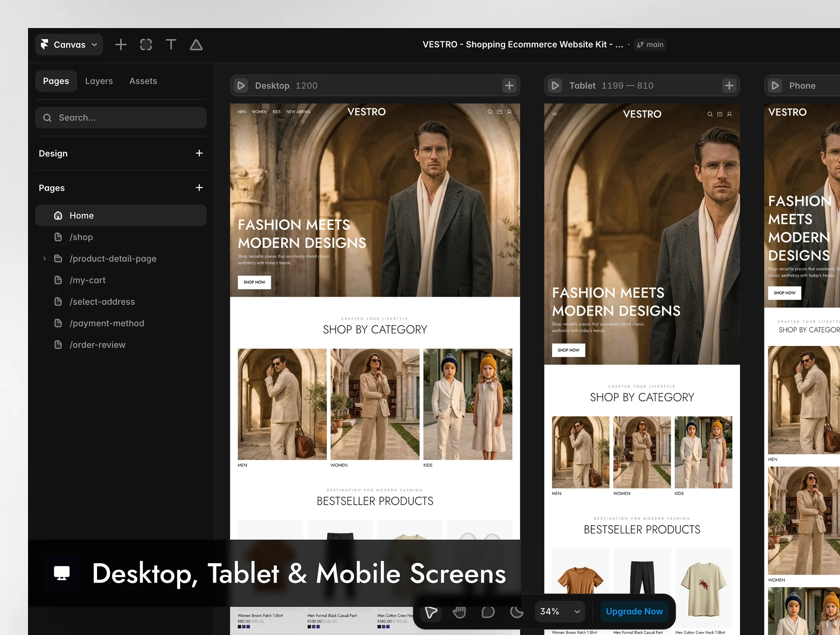The height and width of the screenshot is (635, 840).
Task: Click the Desktop breakpoint label
Action: (x=272, y=85)
